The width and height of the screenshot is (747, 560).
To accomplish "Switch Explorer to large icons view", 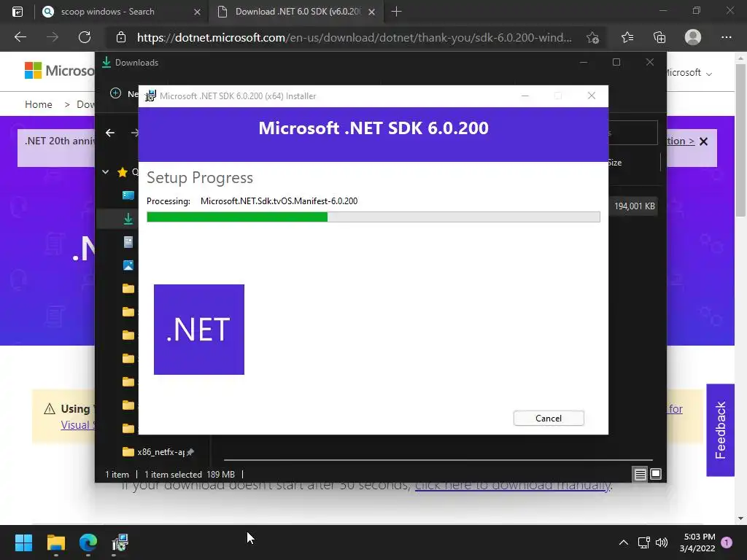I will click(656, 474).
